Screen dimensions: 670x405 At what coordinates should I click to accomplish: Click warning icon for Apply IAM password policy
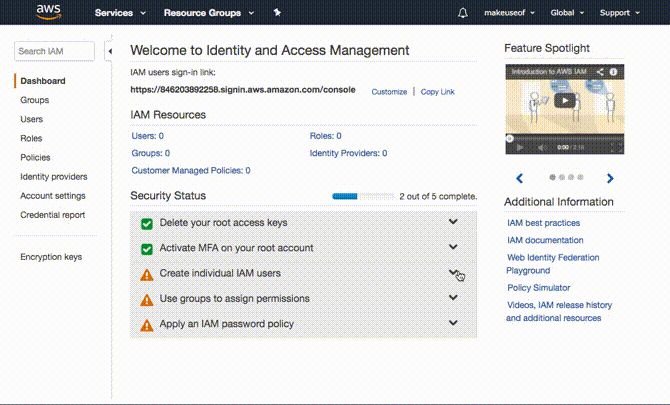147,325
